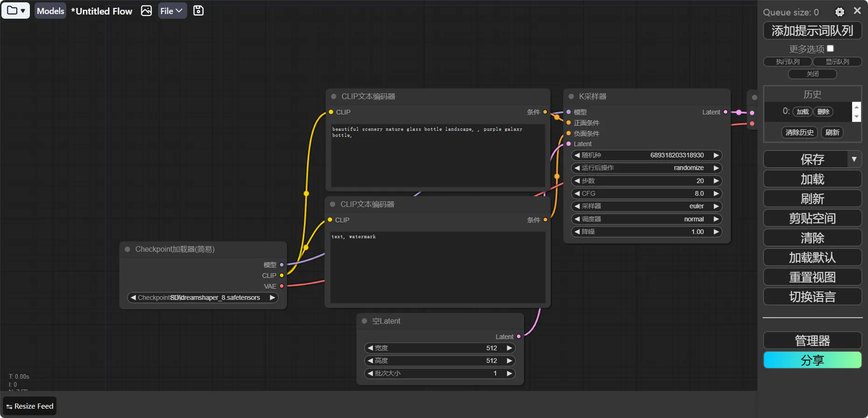Click the 宽度 512 slider field
The height and width of the screenshot is (418, 868).
440,348
